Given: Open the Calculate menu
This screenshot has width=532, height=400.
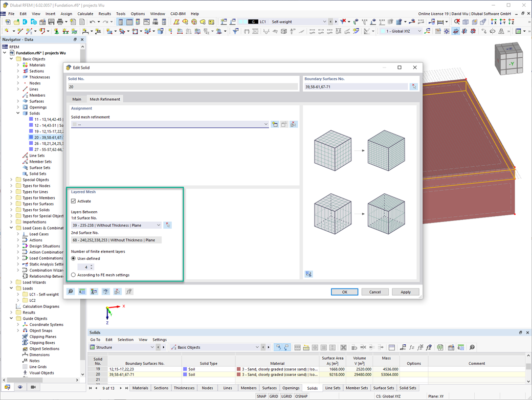Looking at the screenshot, I should tap(85, 14).
